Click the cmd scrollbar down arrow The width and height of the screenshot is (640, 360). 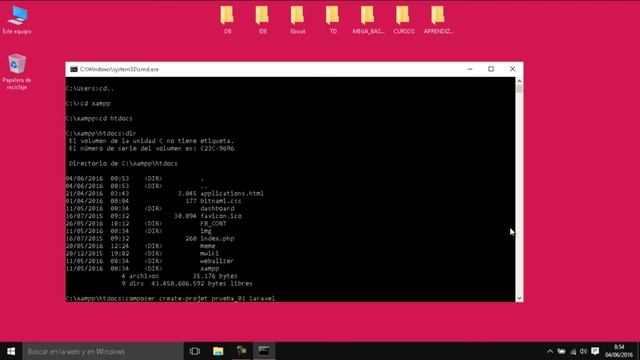519,298
